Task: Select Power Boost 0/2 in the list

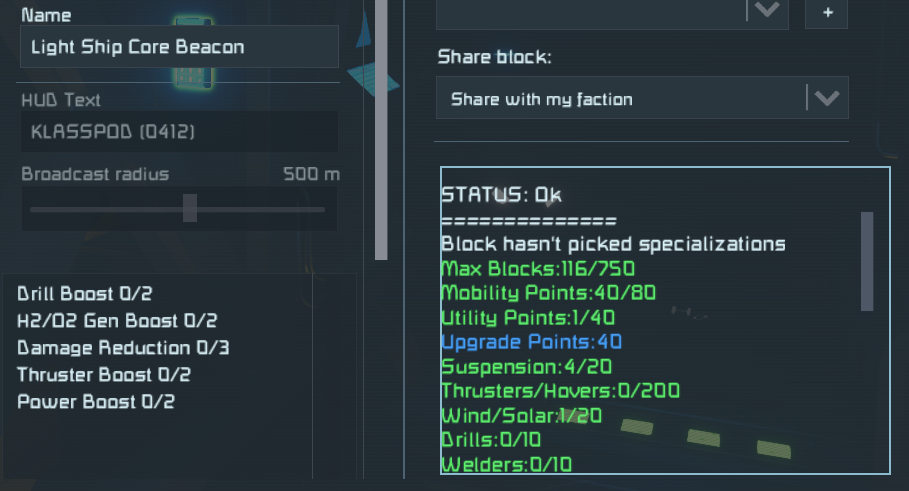Action: 96,402
